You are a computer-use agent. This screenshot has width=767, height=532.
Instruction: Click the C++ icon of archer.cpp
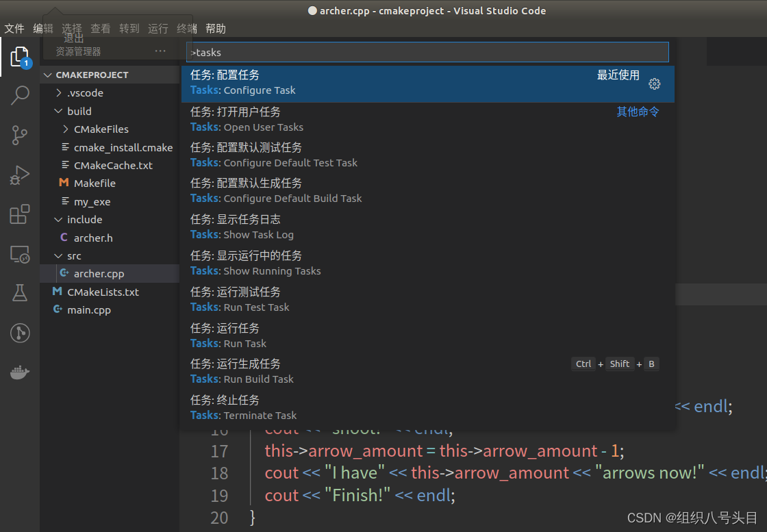tap(64, 273)
